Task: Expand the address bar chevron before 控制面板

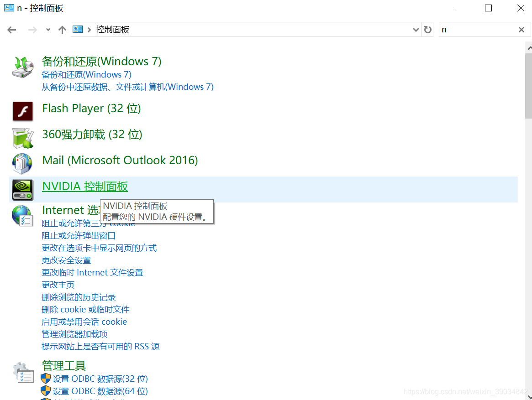Action: pos(89,30)
